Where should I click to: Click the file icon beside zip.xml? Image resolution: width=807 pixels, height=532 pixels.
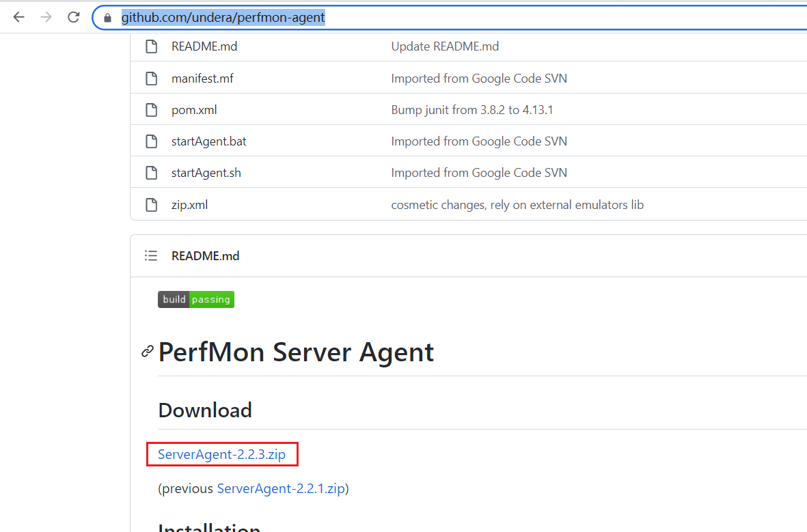coord(151,205)
